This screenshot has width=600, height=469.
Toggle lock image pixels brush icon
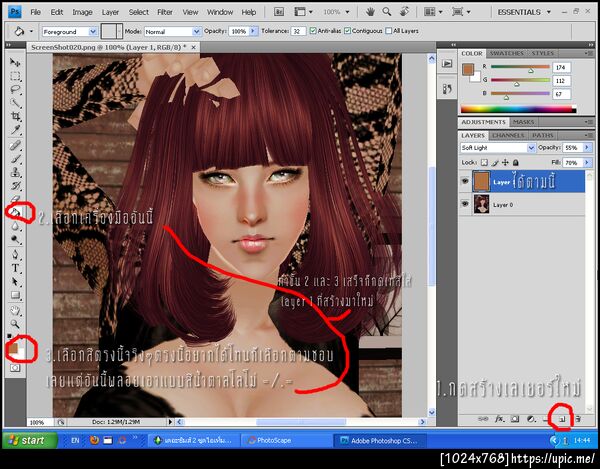(x=495, y=163)
